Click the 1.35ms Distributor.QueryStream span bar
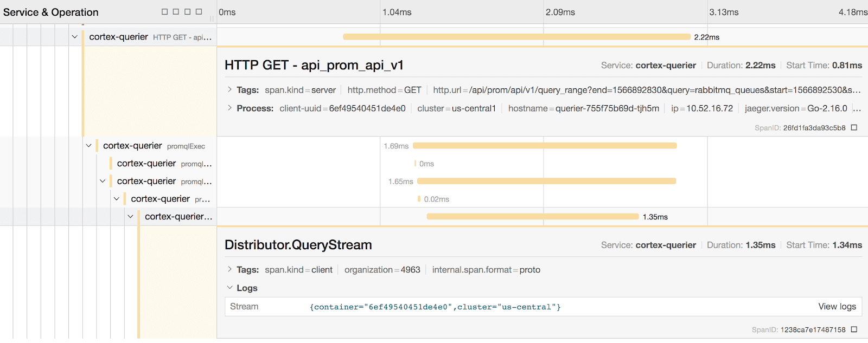868x343 pixels. pyautogui.click(x=533, y=217)
